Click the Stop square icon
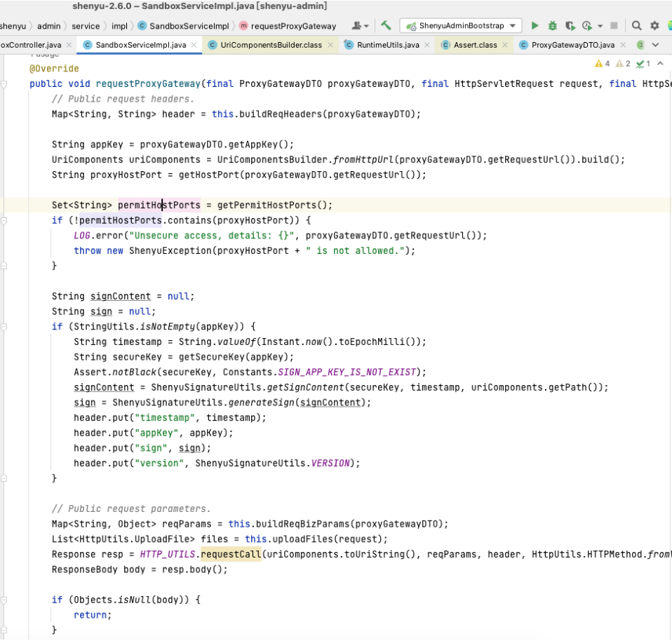The width and height of the screenshot is (672, 641). 614,26
